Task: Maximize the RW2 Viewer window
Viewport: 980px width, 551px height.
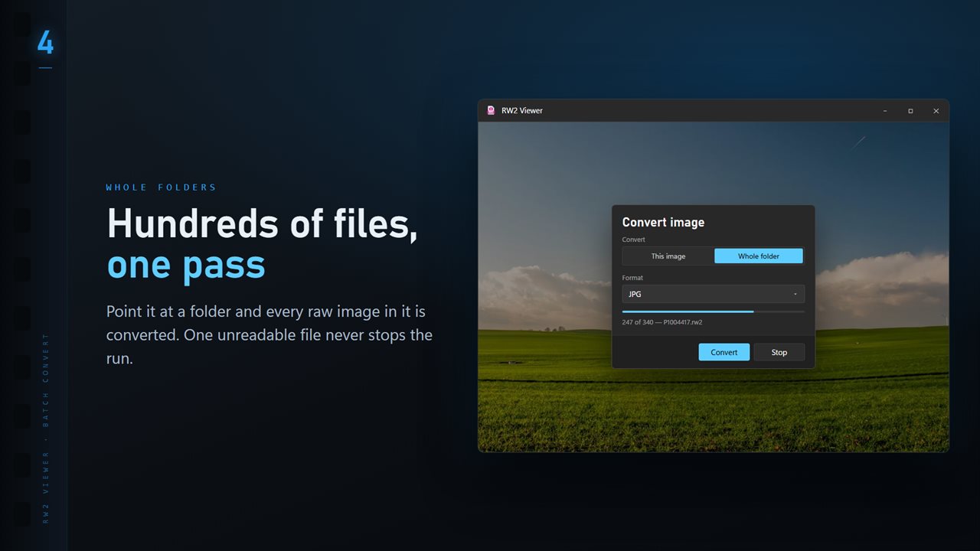Action: point(910,111)
